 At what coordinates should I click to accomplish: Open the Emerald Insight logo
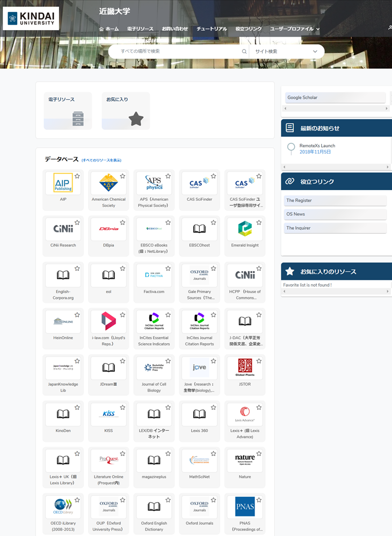(245, 229)
